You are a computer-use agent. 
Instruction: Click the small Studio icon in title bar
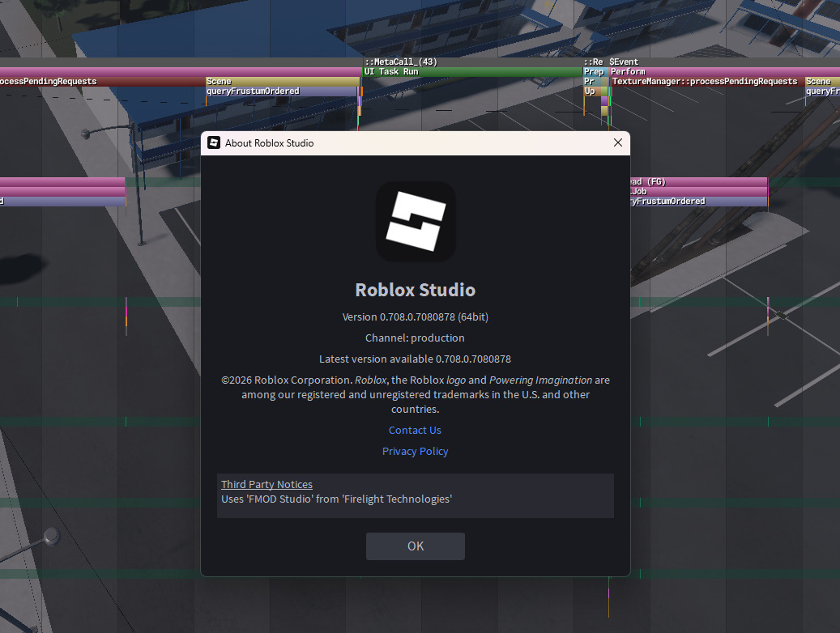(x=214, y=142)
